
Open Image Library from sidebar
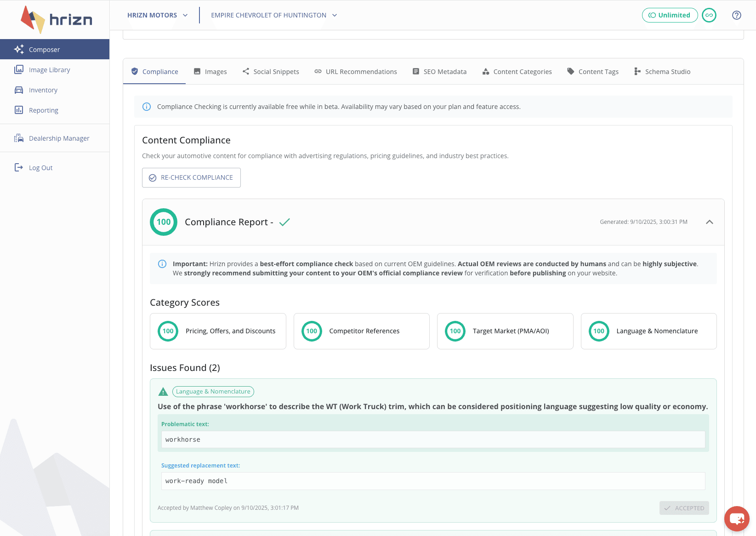49,70
